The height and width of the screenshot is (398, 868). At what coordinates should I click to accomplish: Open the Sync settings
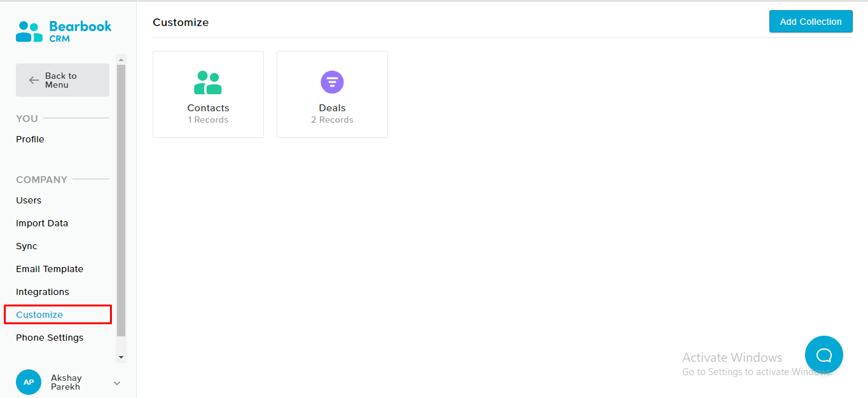(x=27, y=246)
